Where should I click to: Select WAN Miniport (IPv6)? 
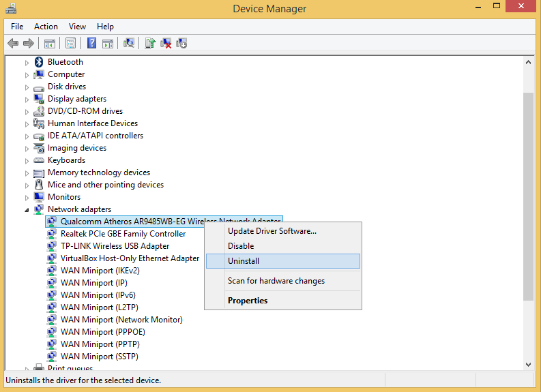pyautogui.click(x=98, y=295)
